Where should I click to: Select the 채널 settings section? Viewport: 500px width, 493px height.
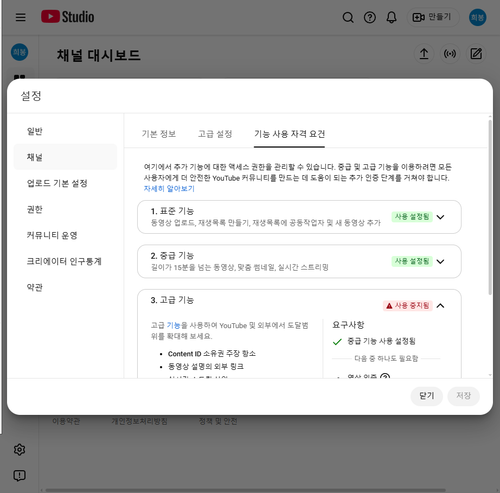(65, 157)
